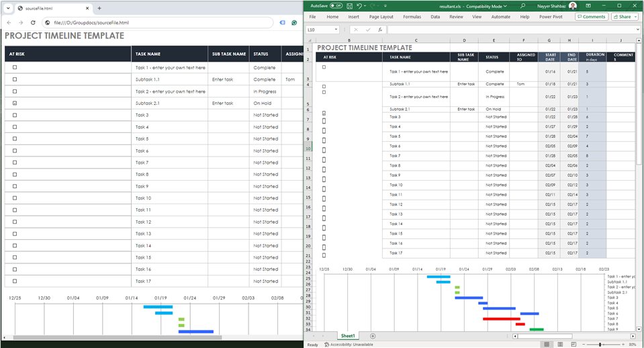Open the Help ribbon tab

[x=524, y=17]
